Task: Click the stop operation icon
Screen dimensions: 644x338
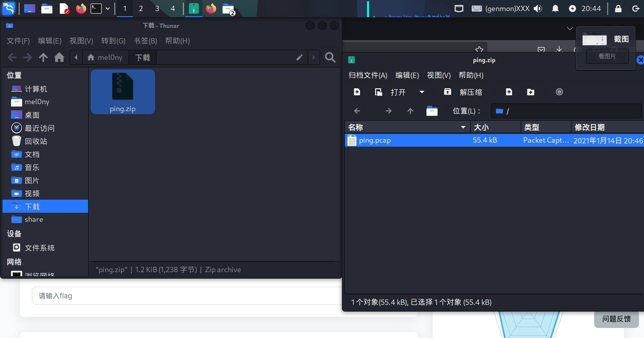Action: coord(559,92)
